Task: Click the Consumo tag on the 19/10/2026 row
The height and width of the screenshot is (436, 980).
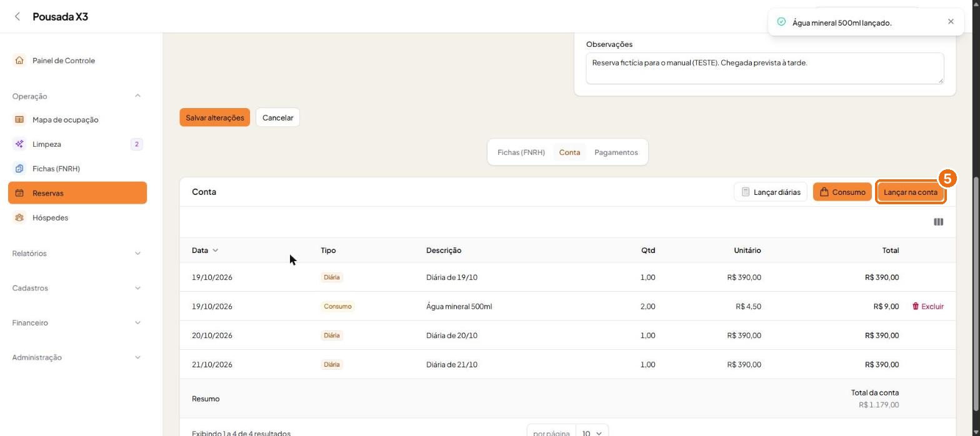Action: [337, 306]
